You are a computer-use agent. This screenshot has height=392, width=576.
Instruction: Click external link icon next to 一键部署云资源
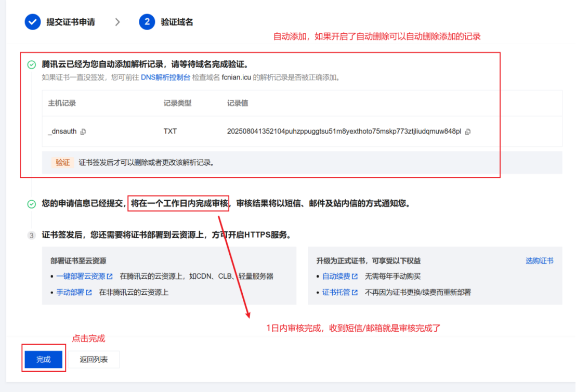[110, 276]
